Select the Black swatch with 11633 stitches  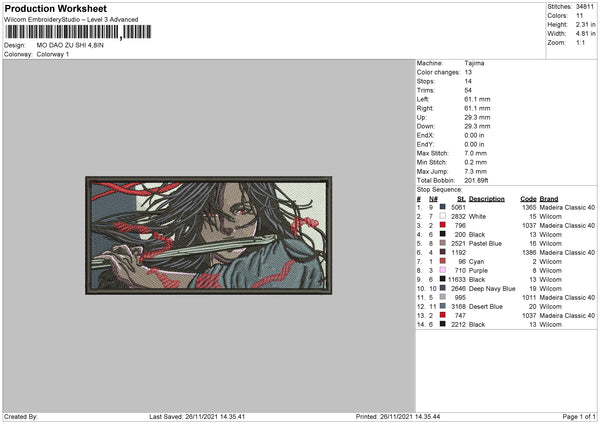pos(443,279)
